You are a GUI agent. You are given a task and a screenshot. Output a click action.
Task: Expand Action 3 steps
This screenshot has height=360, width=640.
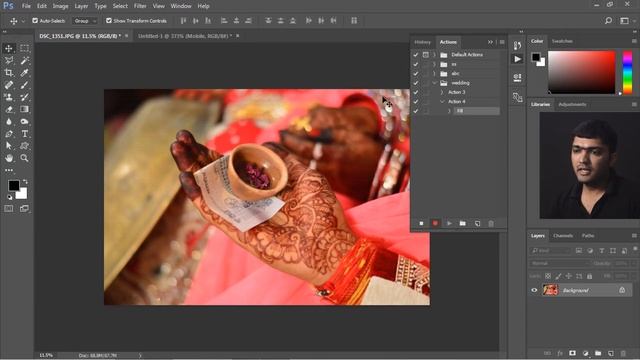[442, 92]
